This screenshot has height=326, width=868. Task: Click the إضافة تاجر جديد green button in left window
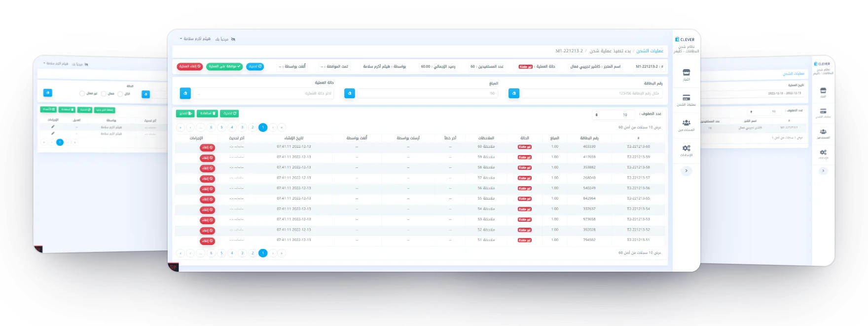point(105,110)
